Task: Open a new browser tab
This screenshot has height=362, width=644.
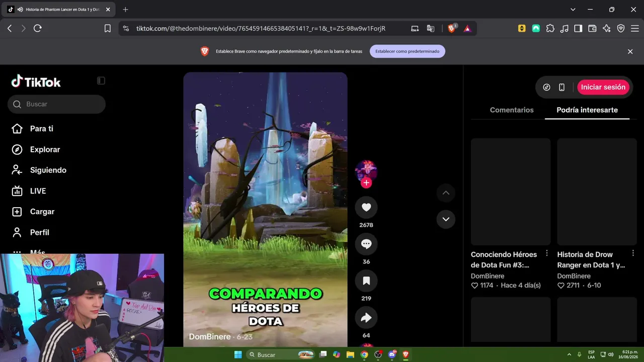Action: pos(125,10)
